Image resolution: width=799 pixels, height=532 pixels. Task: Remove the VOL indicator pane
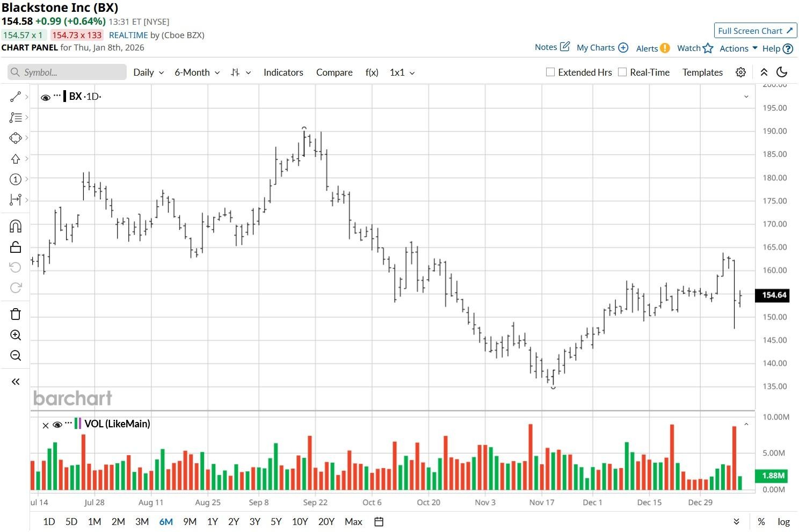[46, 425]
